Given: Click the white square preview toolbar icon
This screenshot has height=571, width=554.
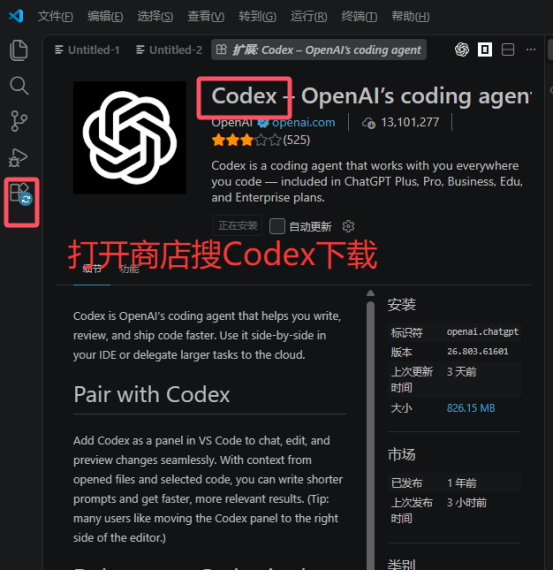Looking at the screenshot, I should coord(485,50).
